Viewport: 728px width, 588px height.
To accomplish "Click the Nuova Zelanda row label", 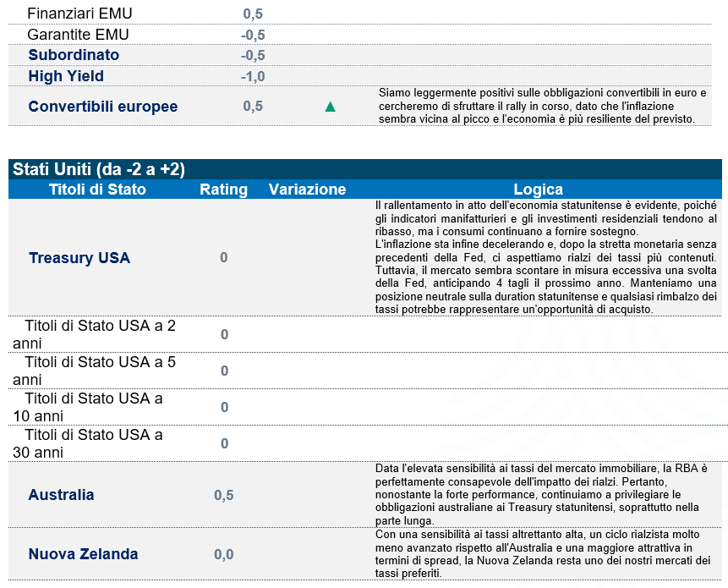I will [83, 554].
